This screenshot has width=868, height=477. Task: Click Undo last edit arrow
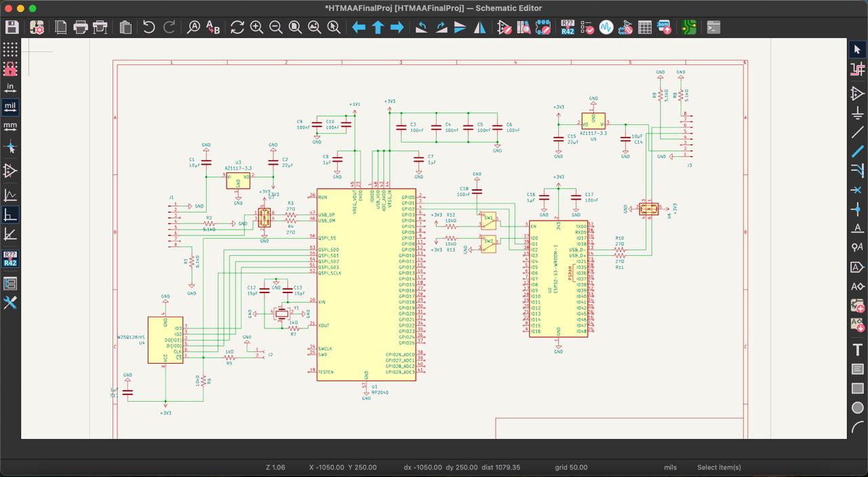[x=149, y=27]
